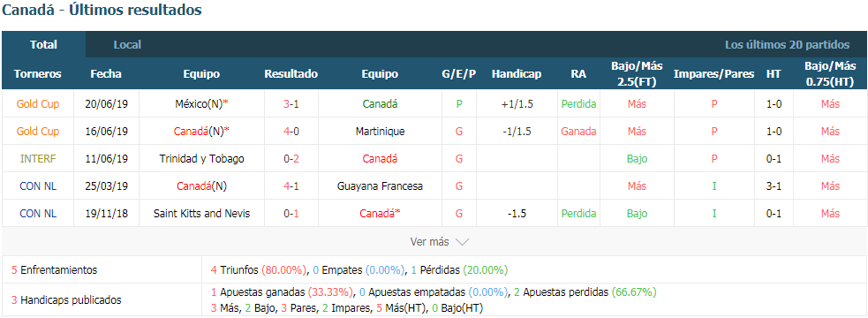This screenshot has height=318, width=868.
Task: Click Trinidad y Tobago team name
Action: (x=201, y=158)
